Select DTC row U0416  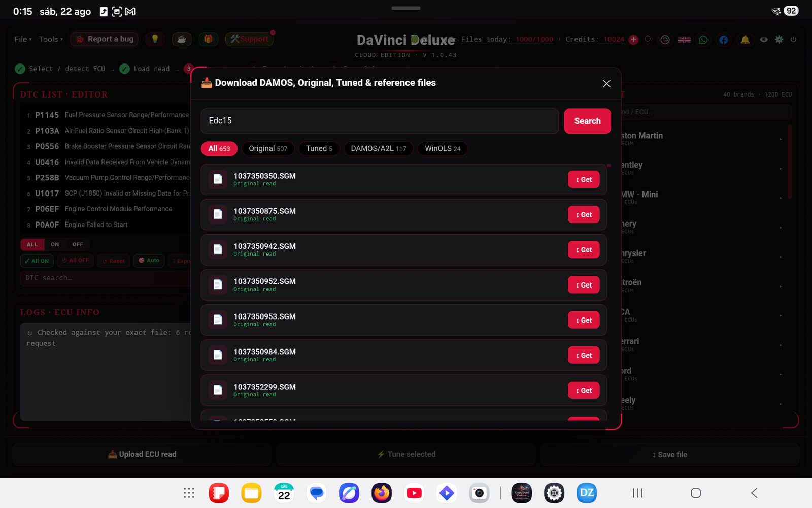pyautogui.click(x=108, y=162)
